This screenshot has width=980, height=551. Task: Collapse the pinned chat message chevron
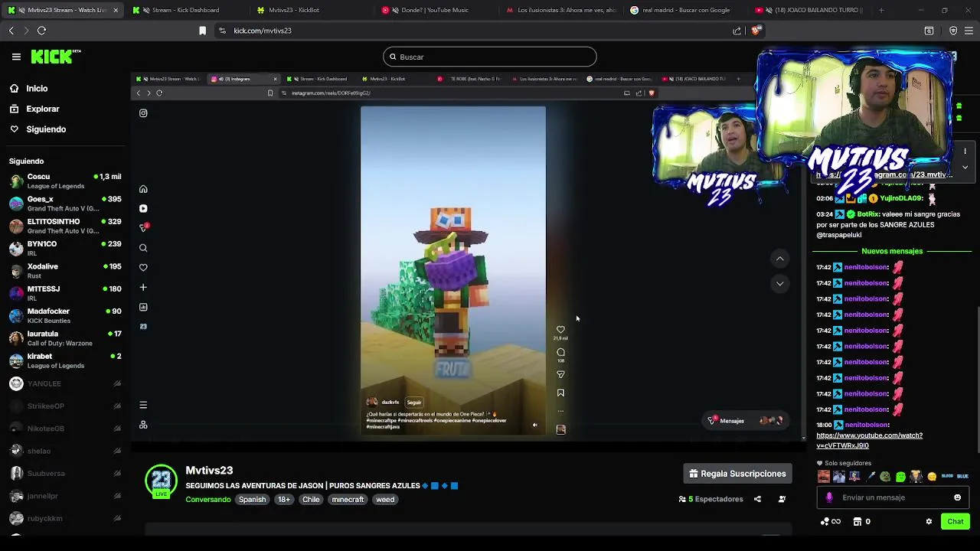tap(965, 167)
